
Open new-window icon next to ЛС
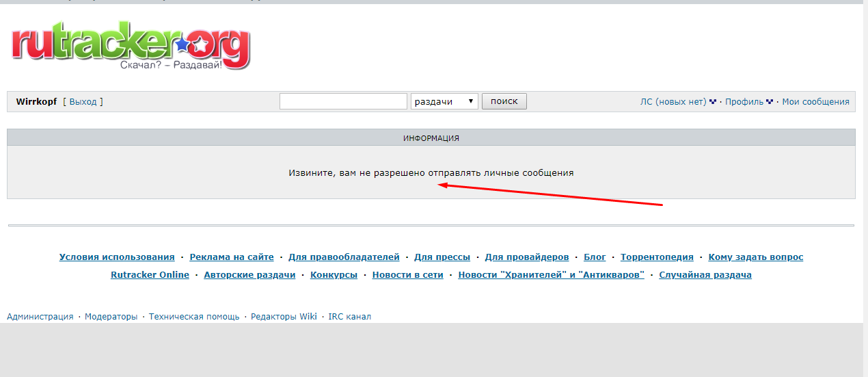pyautogui.click(x=713, y=102)
